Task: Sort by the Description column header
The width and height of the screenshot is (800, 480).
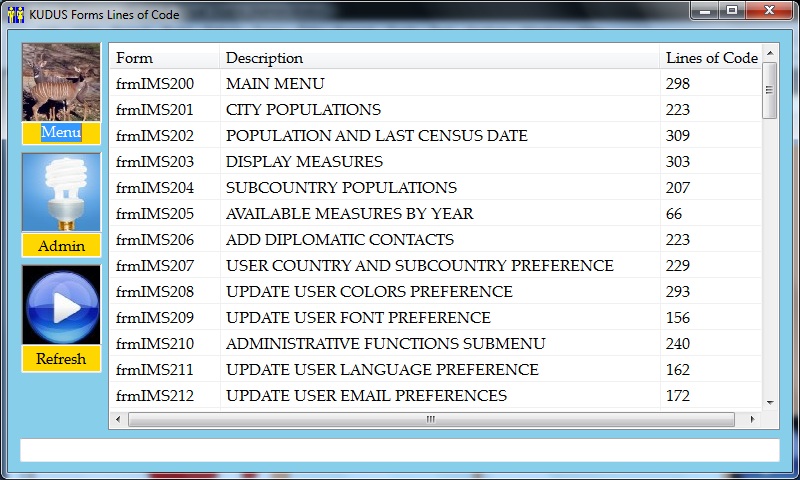Action: coord(264,58)
